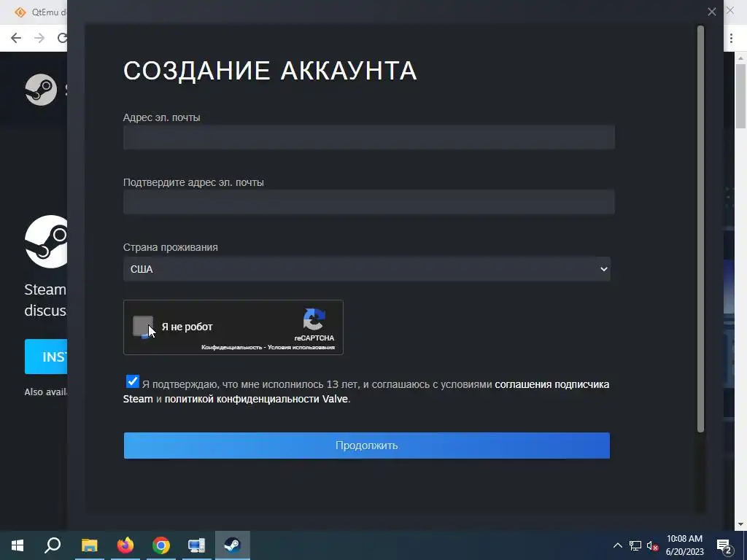Click the page scrollbar of the browser

[x=740, y=96]
